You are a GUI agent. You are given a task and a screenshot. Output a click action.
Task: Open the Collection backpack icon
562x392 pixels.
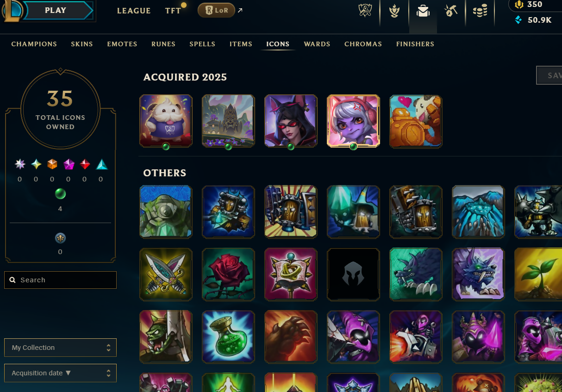coord(423,11)
